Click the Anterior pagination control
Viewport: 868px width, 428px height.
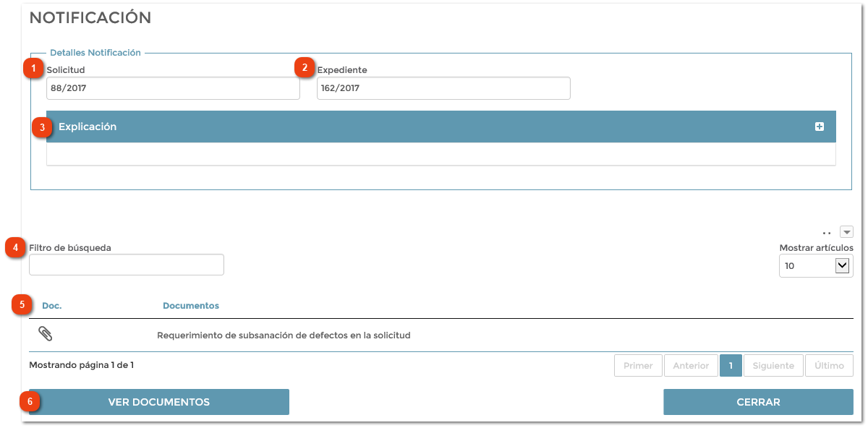tap(690, 365)
